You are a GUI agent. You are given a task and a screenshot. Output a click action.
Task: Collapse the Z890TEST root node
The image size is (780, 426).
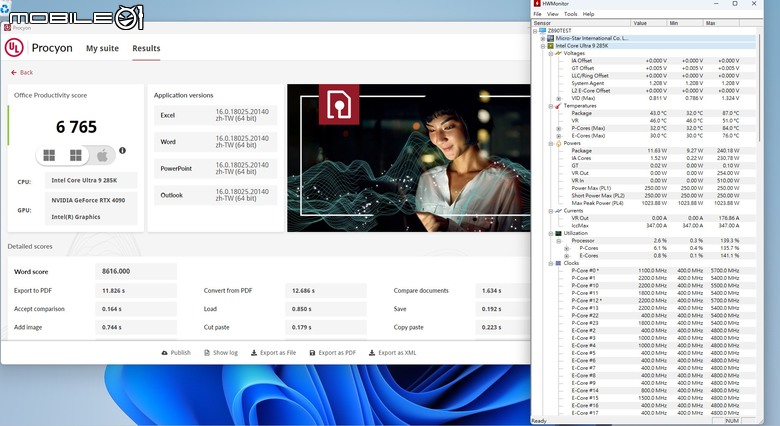pos(535,31)
